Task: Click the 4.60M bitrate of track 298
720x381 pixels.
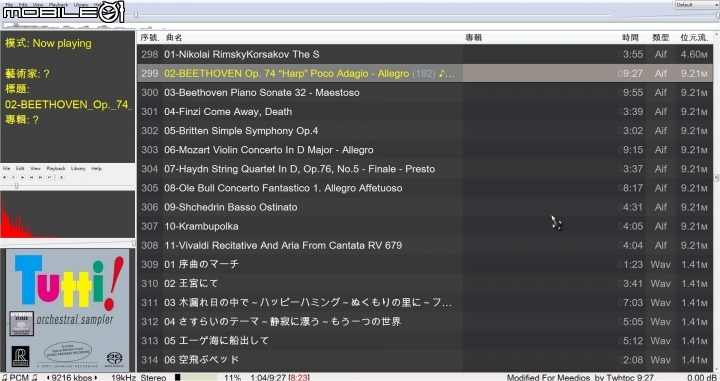Action: tap(694, 55)
